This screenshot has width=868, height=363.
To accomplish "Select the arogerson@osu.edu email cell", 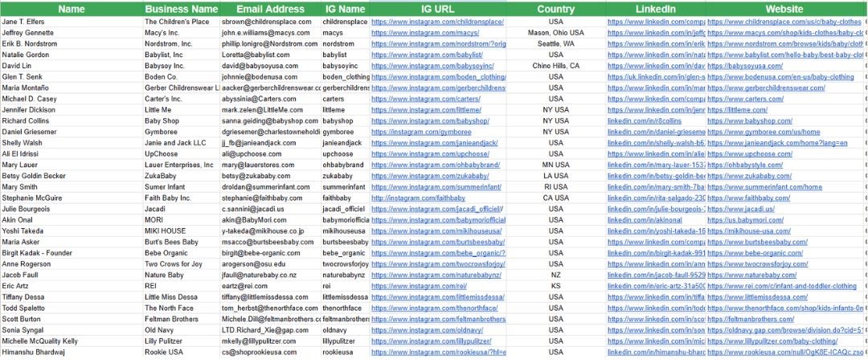I will coord(270,264).
